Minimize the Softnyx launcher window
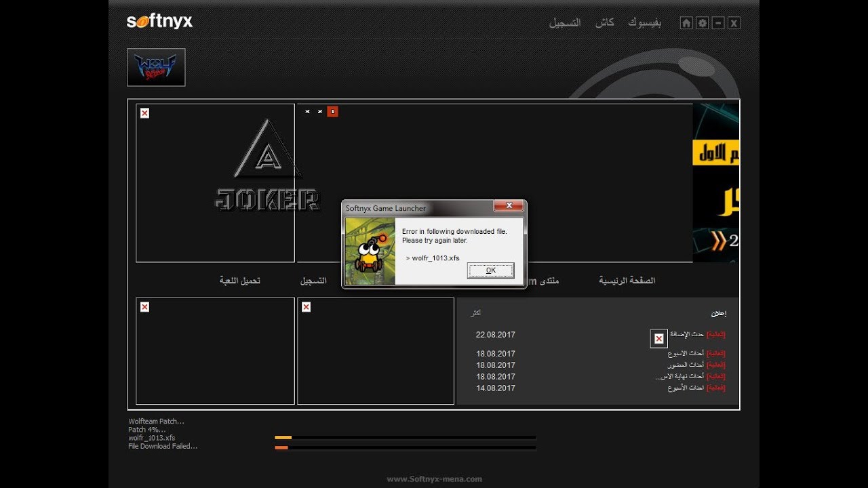The image size is (868, 488). pyautogui.click(x=718, y=23)
